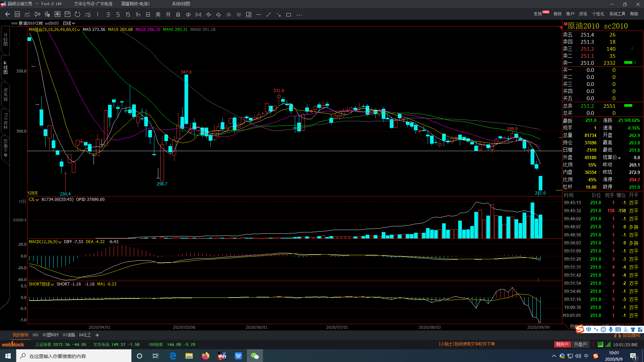Select the weekly 周 period button

coord(158,14)
